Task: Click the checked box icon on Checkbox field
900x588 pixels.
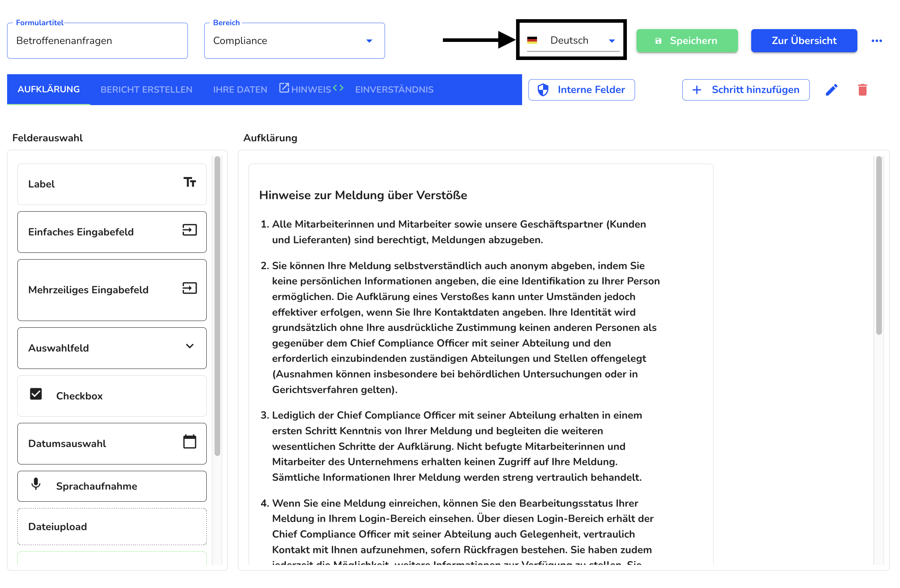Action: pos(36,394)
